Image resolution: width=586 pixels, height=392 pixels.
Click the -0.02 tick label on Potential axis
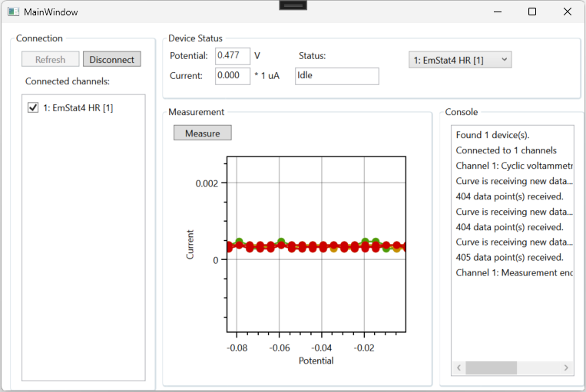(x=364, y=348)
